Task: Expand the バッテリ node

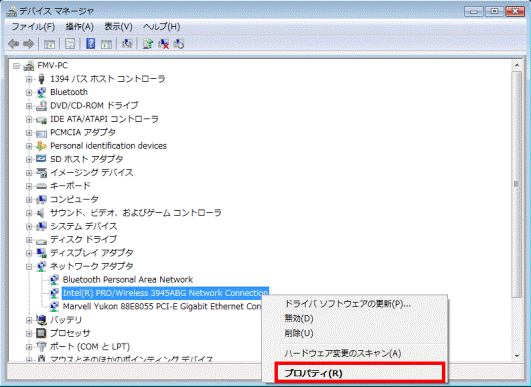Action: coord(29,320)
